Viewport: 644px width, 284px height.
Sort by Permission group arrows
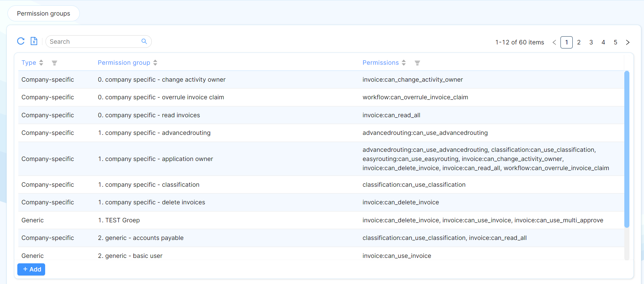(155, 63)
